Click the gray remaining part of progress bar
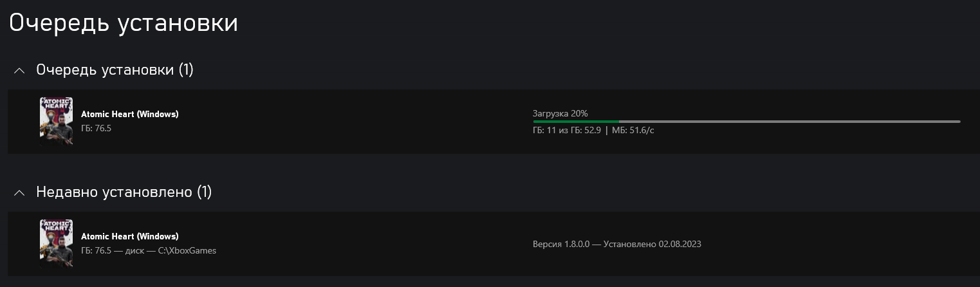This screenshot has height=287, width=980. pyautogui.click(x=788, y=121)
